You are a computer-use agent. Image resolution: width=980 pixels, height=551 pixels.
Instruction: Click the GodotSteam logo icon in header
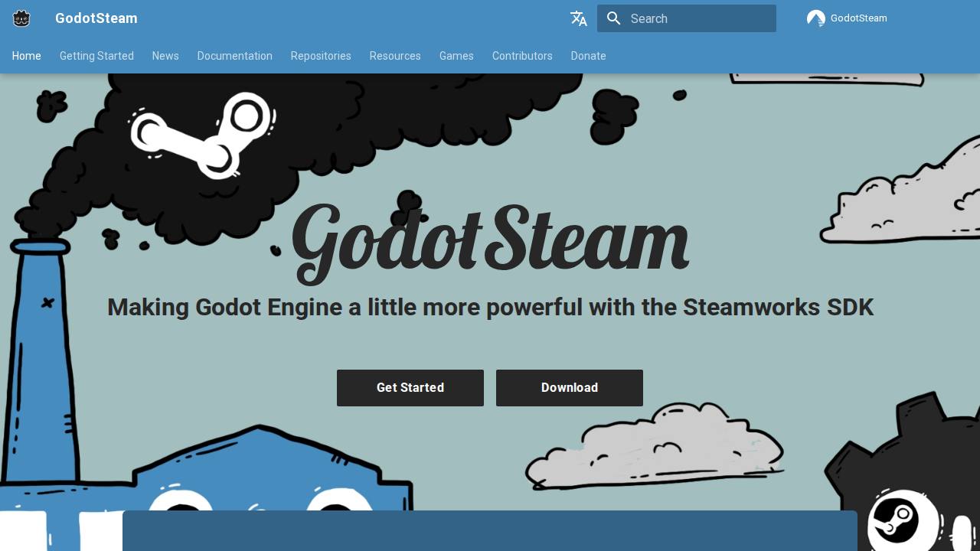(21, 18)
